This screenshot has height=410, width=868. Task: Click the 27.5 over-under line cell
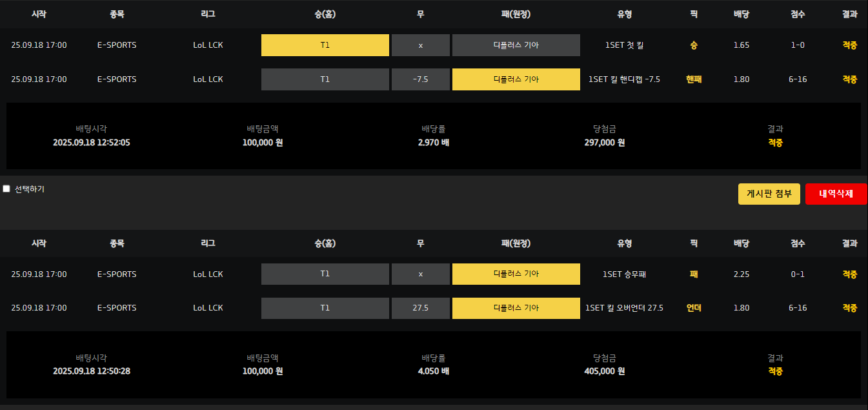pyautogui.click(x=420, y=308)
